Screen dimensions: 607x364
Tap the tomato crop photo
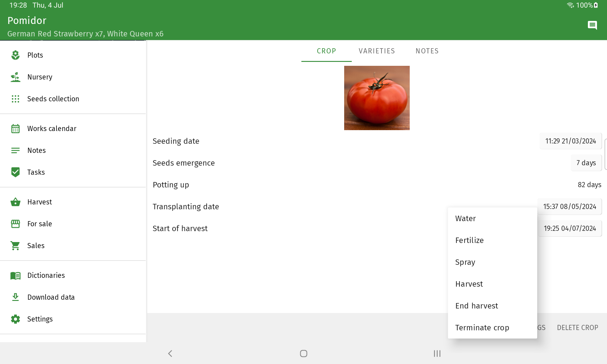pos(377,98)
